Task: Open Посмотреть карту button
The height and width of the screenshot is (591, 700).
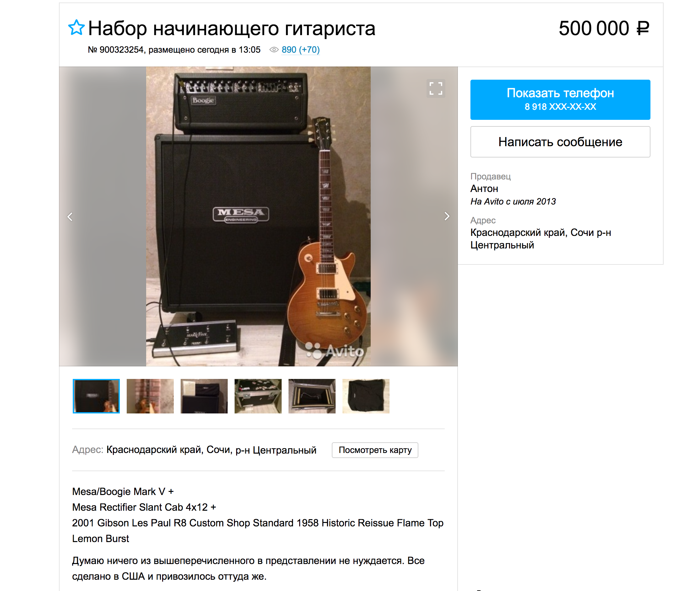Action: [375, 450]
